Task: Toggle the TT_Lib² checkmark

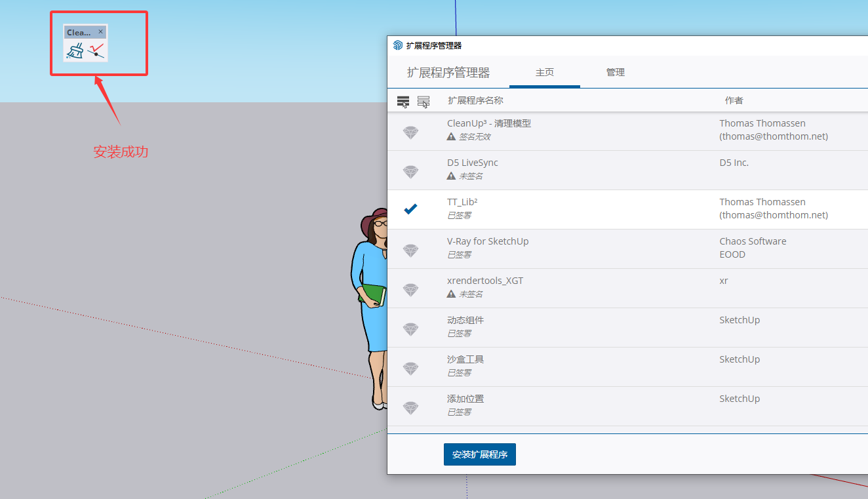Action: [x=410, y=209]
